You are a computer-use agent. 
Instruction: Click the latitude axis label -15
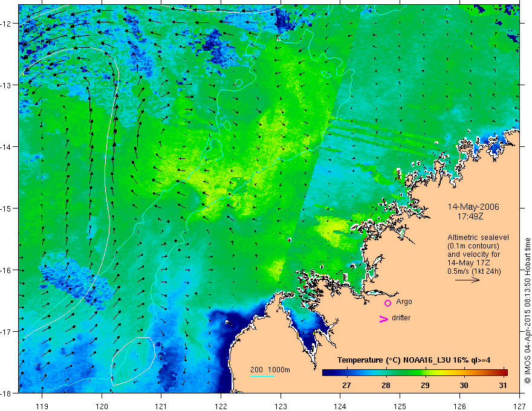[x=6, y=208]
